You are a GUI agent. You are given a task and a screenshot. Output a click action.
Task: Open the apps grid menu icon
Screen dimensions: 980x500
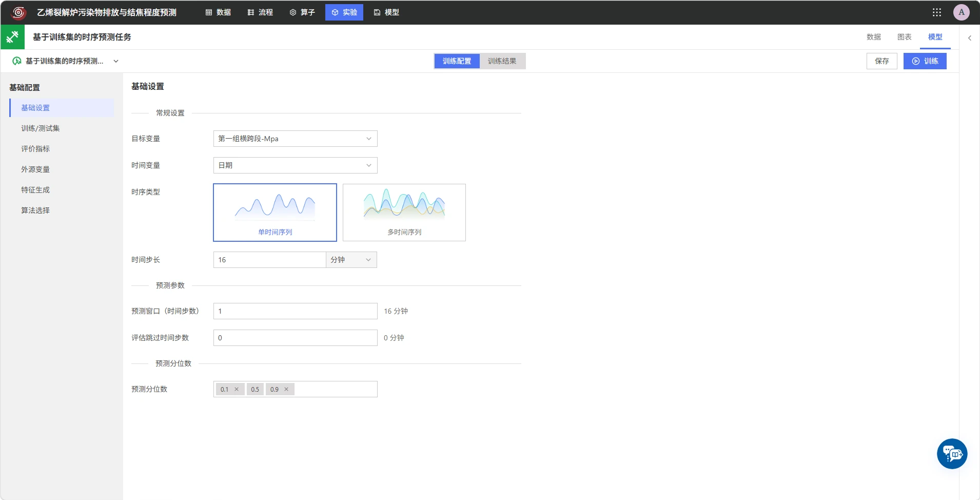(x=937, y=12)
